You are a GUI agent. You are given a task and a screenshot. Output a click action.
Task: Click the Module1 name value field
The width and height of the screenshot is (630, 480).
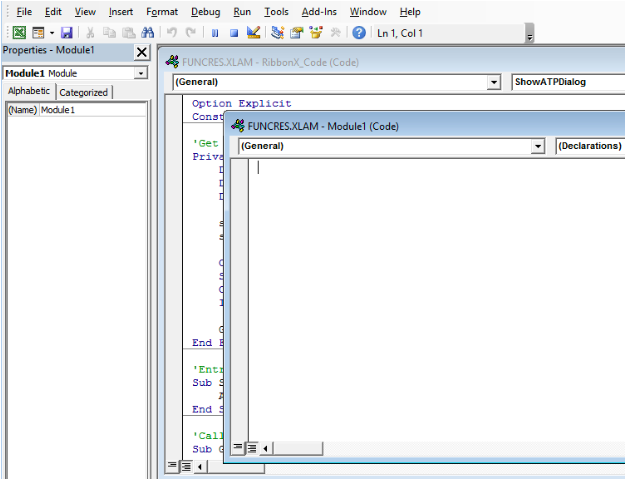tap(92, 110)
